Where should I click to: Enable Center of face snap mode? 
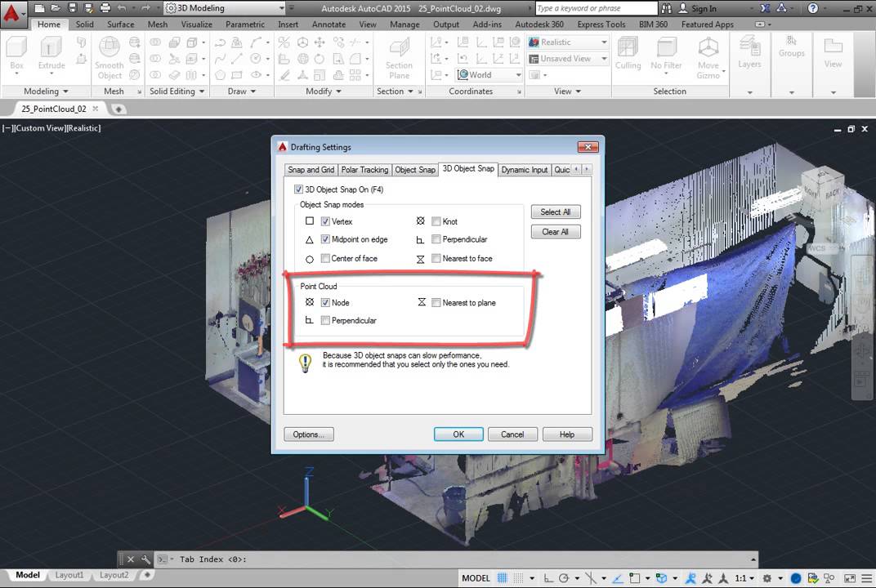[x=325, y=258]
